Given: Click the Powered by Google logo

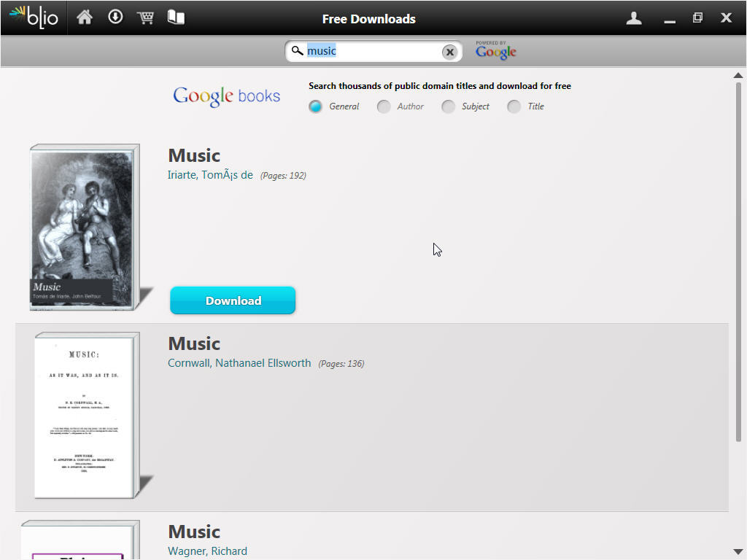Looking at the screenshot, I should (495, 51).
